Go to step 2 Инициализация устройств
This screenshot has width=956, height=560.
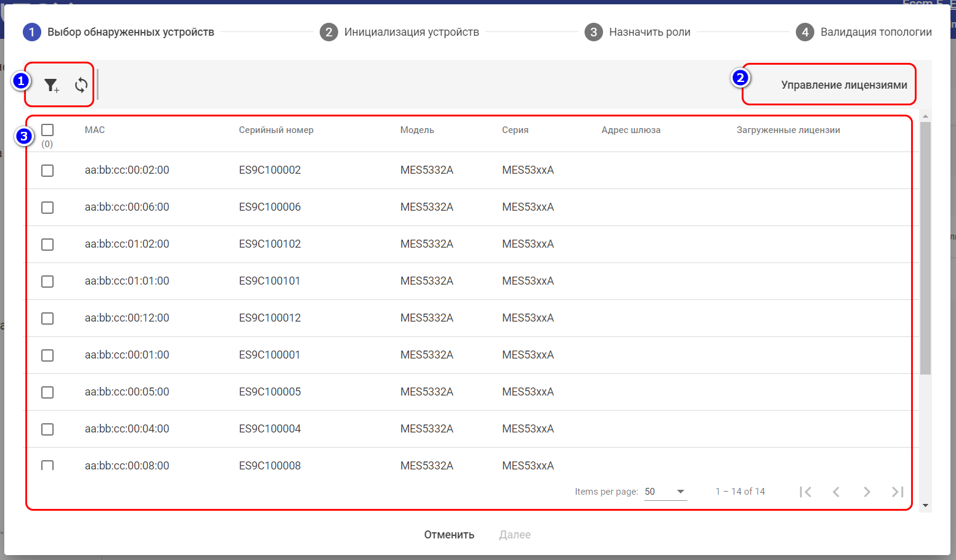click(x=399, y=32)
